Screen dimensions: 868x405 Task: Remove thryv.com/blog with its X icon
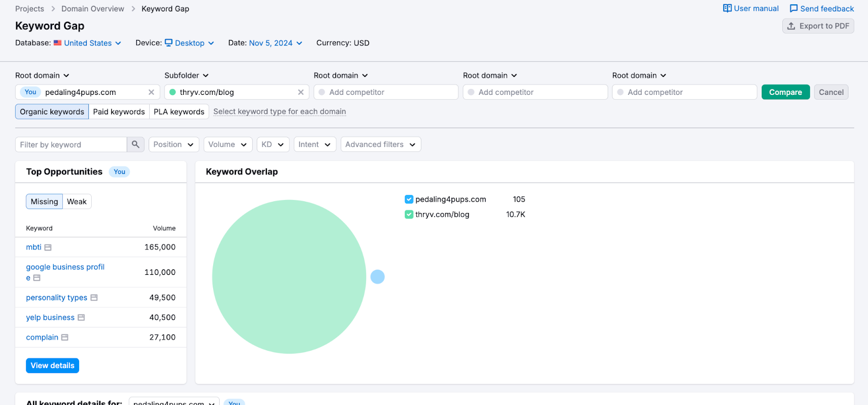(301, 92)
